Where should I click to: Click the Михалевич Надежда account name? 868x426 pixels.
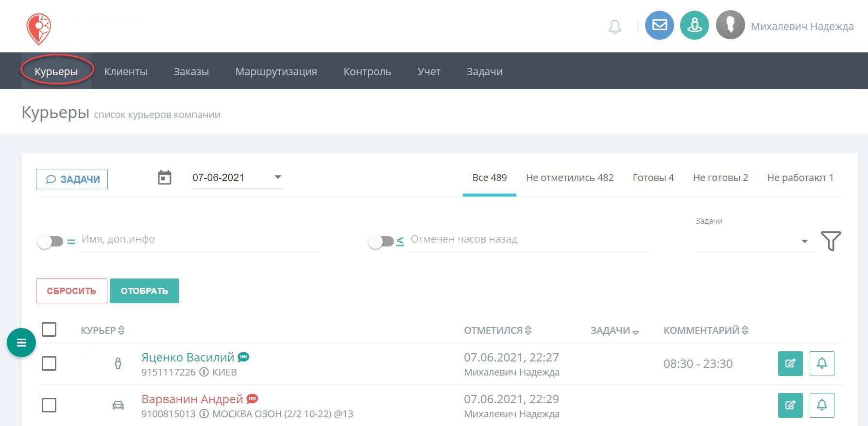click(802, 26)
